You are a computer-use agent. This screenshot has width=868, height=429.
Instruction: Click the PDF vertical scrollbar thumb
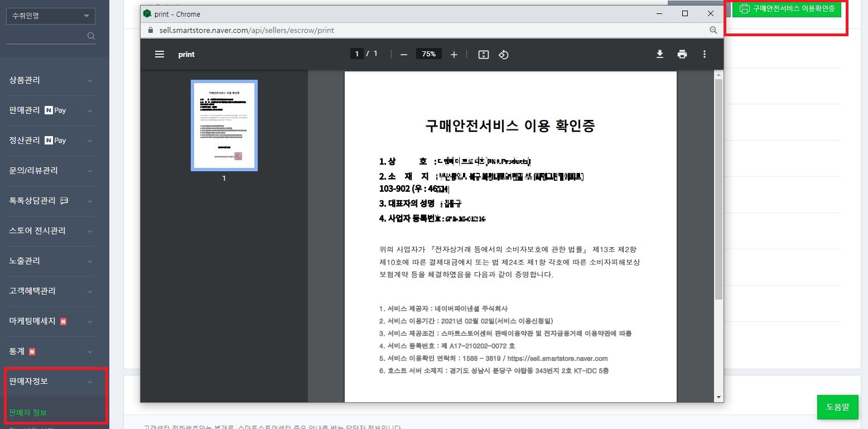719,189
